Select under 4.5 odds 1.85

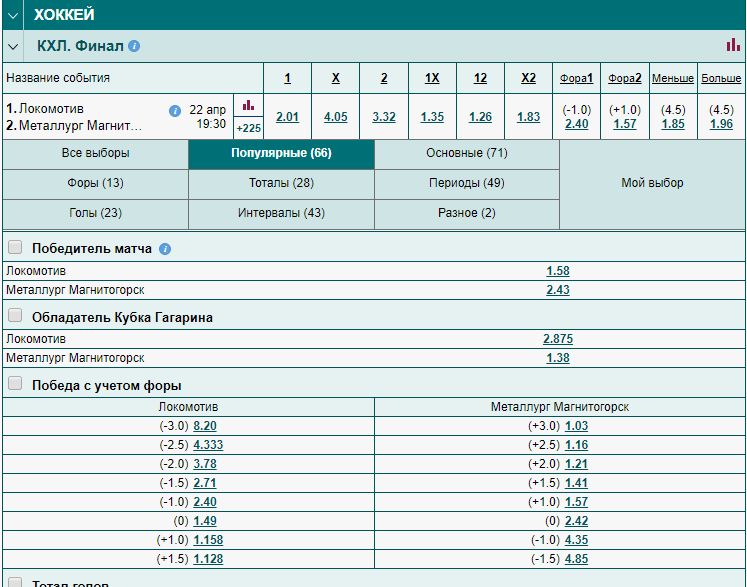673,124
